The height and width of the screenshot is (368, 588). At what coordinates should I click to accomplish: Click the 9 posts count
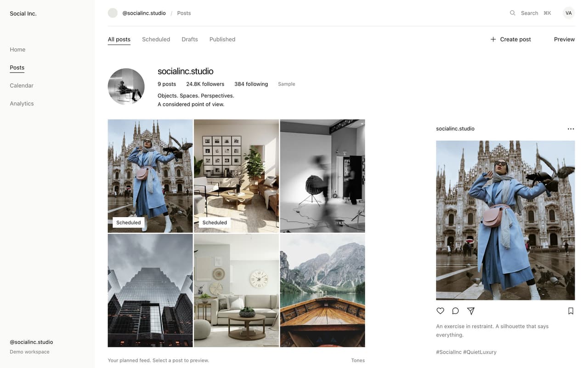[167, 84]
